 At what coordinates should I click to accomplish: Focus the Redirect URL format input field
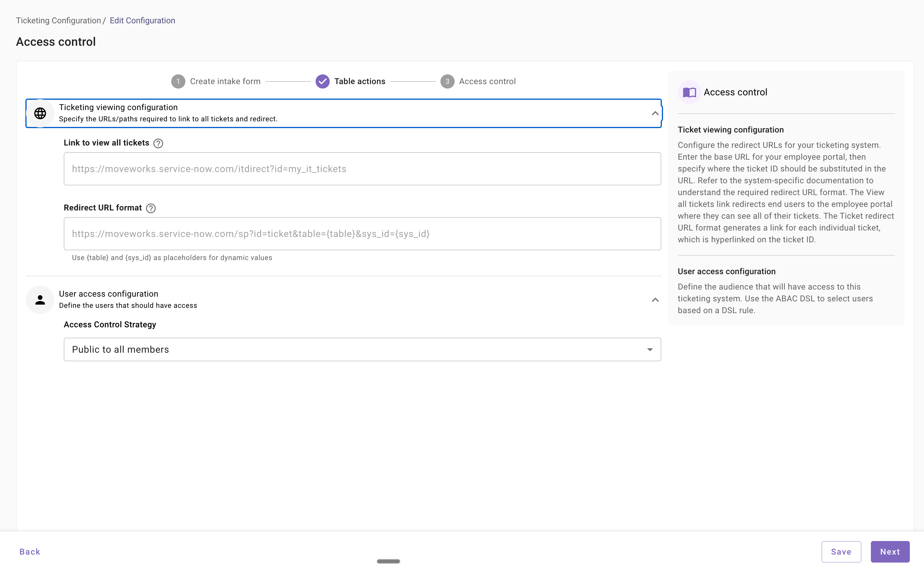tap(362, 233)
